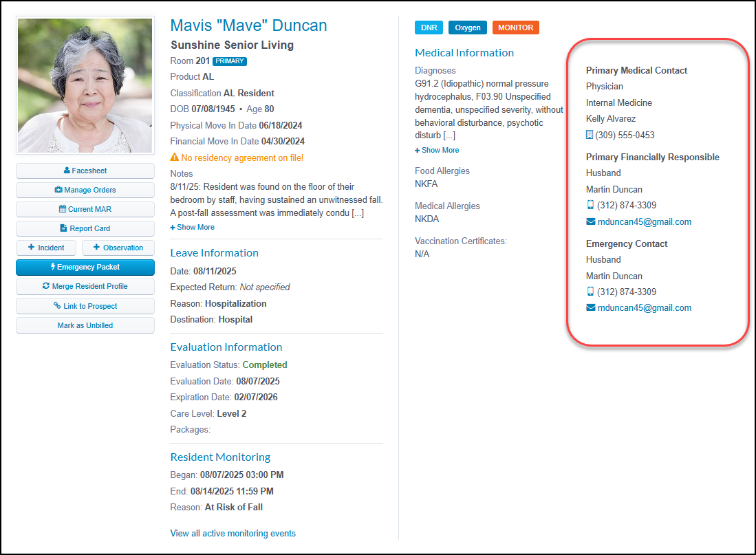Open the Report Card
756x555 pixels.
85,228
